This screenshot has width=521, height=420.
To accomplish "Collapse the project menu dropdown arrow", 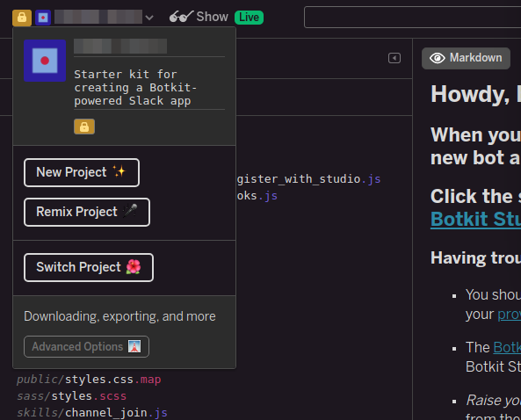I will click(x=149, y=18).
